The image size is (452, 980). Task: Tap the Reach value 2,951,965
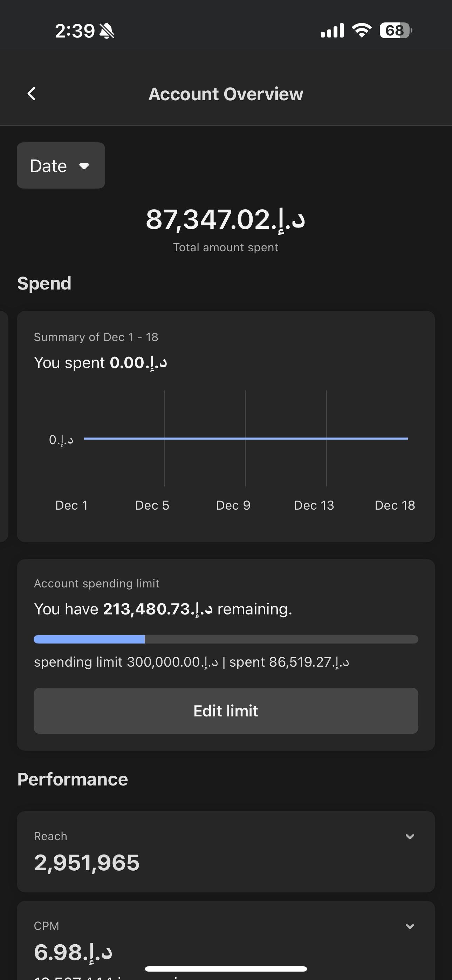coord(87,863)
